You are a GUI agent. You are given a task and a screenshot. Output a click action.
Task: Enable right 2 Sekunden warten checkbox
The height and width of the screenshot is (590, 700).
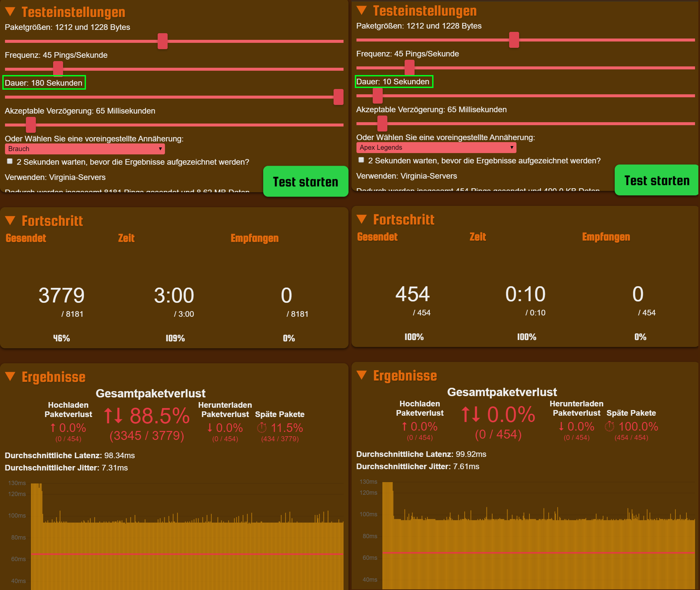pos(361,160)
